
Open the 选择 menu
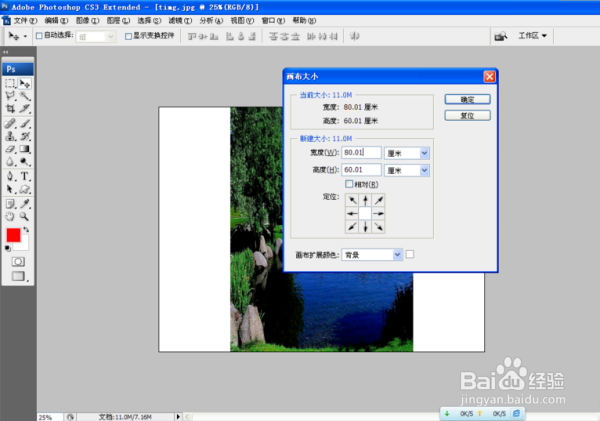pos(149,21)
